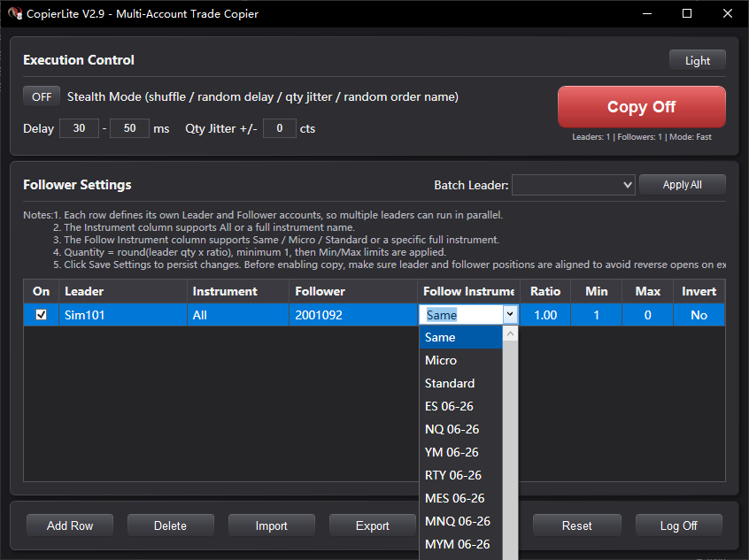The image size is (749, 560).
Task: Select NQ 06-26 instrument option
Action: tap(452, 429)
